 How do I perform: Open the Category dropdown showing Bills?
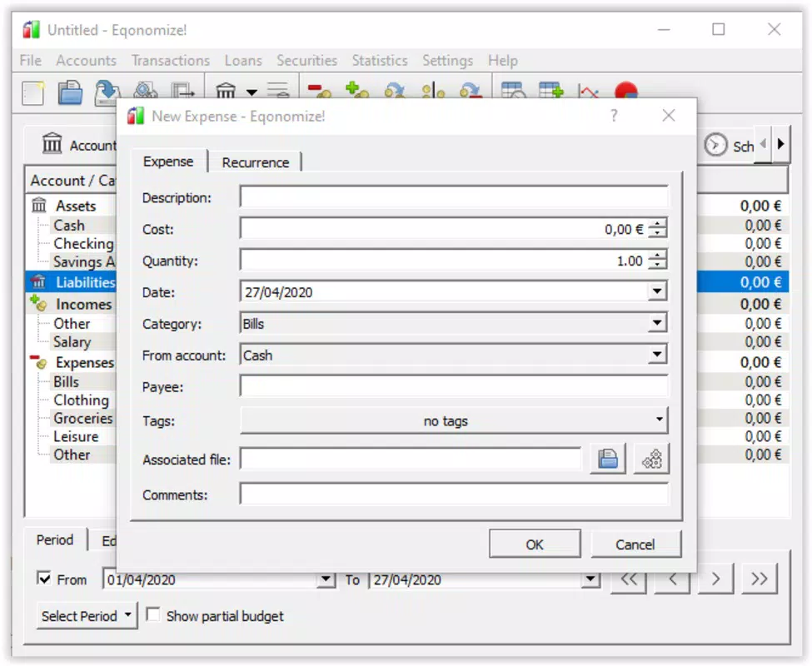point(657,323)
